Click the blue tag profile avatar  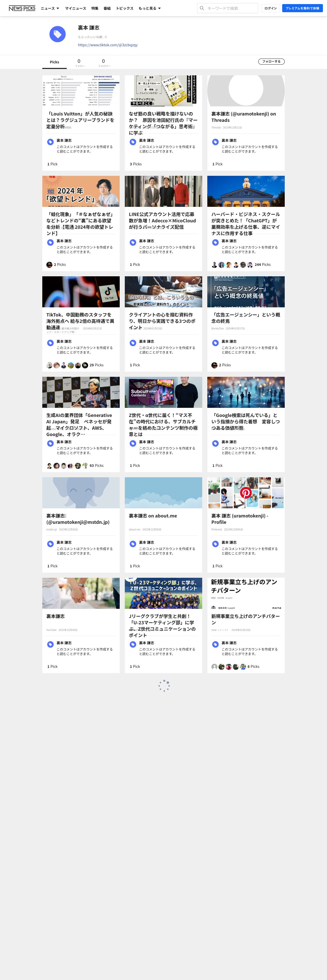click(x=58, y=34)
